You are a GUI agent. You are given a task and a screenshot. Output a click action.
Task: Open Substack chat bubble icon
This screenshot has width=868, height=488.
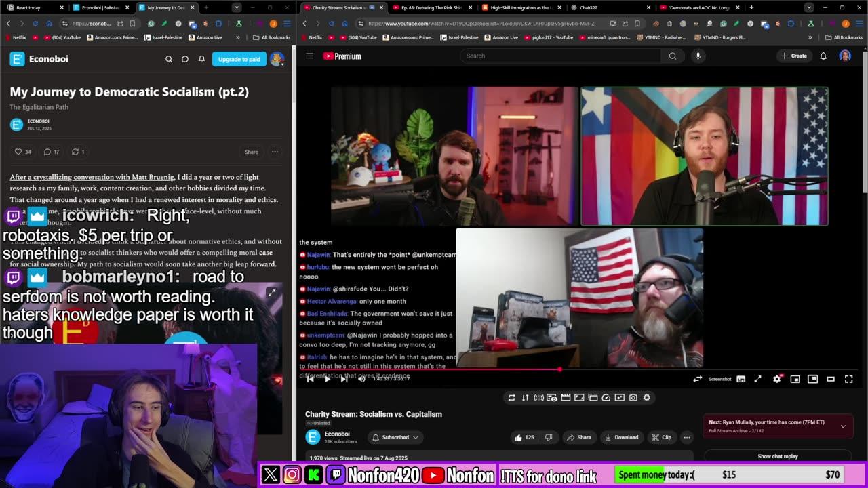(x=184, y=59)
